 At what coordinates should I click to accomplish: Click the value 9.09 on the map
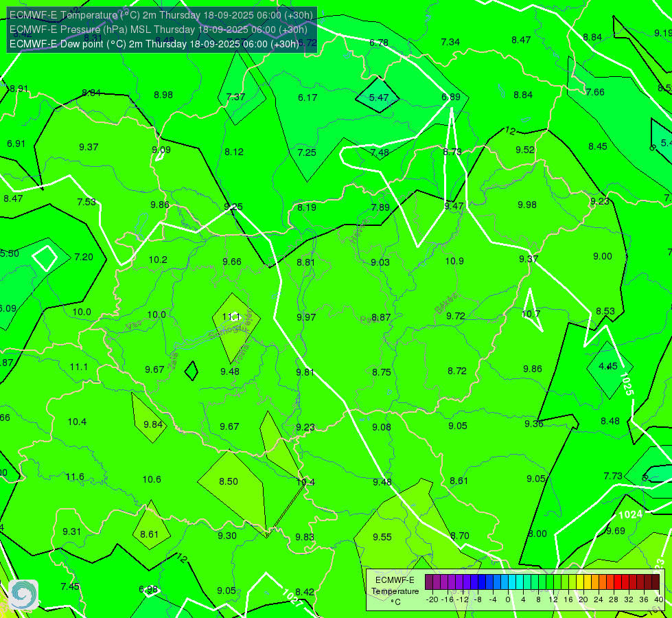click(161, 150)
